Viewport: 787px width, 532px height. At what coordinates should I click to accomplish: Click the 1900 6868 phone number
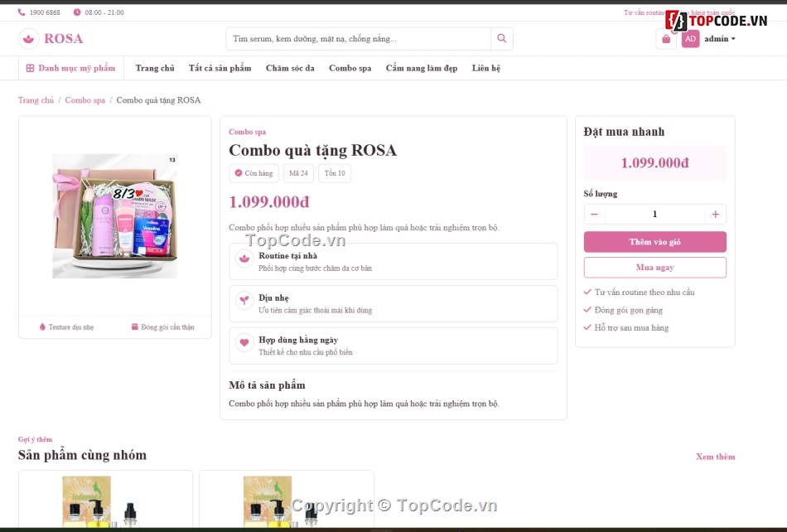pyautogui.click(x=45, y=12)
